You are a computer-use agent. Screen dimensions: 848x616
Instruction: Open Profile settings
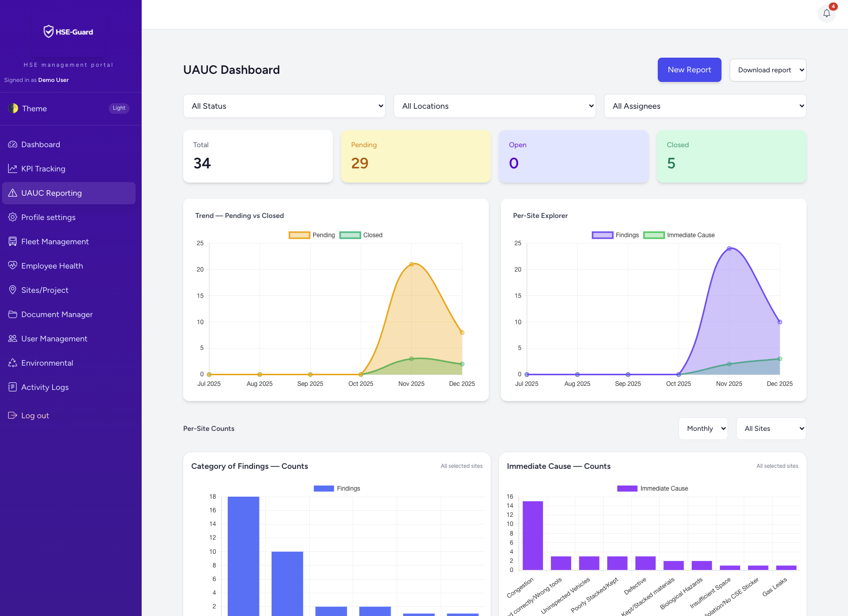click(48, 217)
